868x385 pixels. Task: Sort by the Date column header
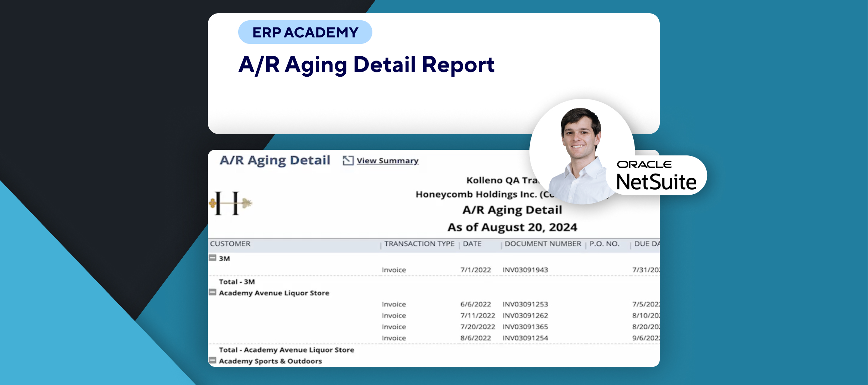(x=472, y=244)
